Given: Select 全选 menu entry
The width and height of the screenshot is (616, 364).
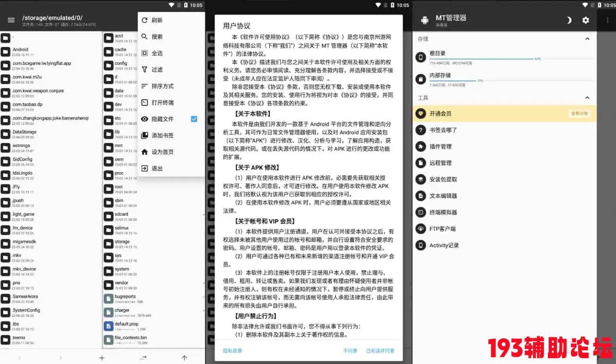Looking at the screenshot, I should click(171, 53).
